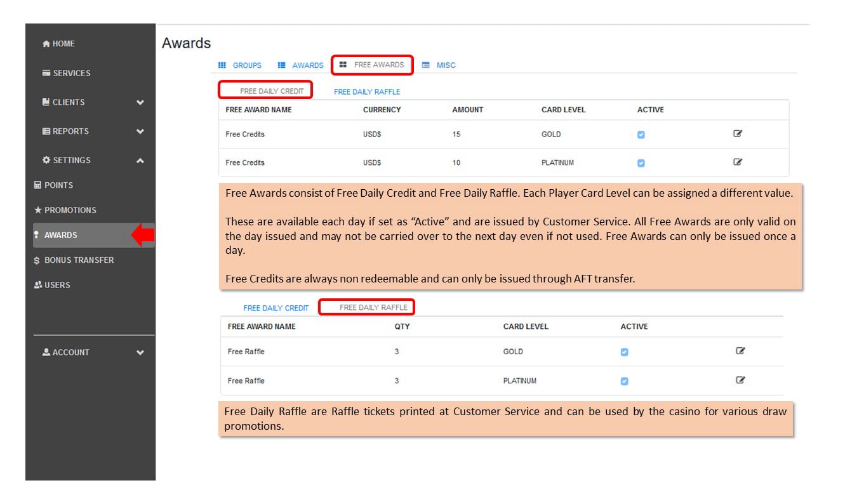This screenshot has height=504, width=864.
Task: Edit the Gold Free Raffle row
Action: (x=740, y=350)
